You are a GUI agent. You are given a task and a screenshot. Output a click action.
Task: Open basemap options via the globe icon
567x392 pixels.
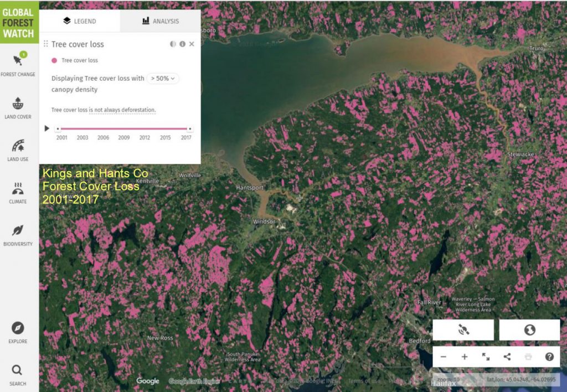[x=529, y=329]
